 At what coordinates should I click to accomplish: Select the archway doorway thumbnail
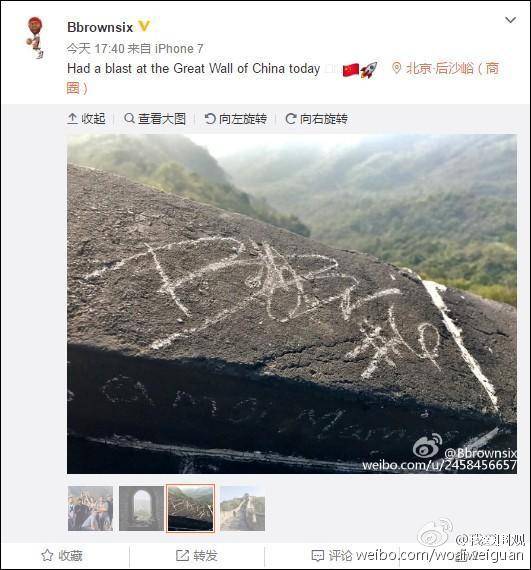pos(141,508)
